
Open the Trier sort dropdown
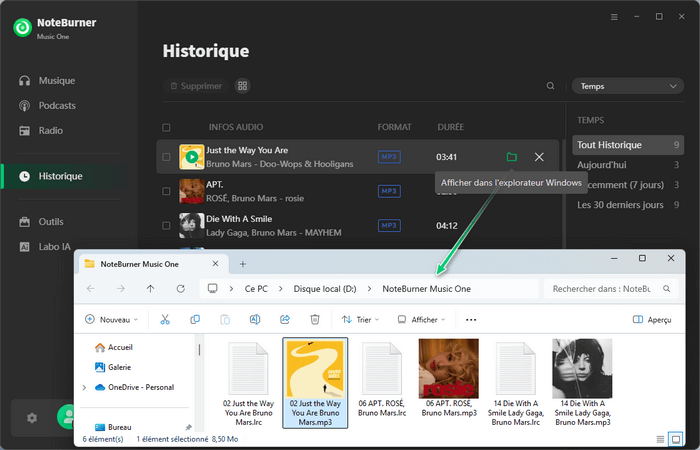click(360, 320)
